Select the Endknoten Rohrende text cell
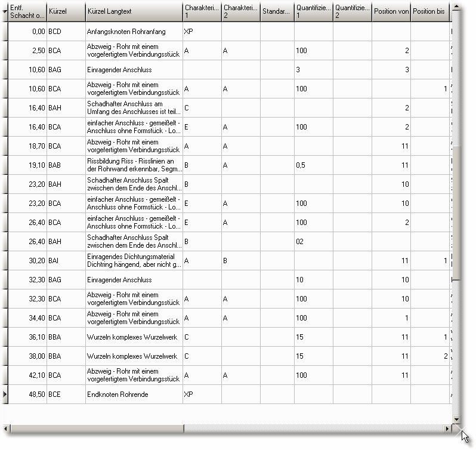The width and height of the screenshot is (476, 450). tap(134, 394)
